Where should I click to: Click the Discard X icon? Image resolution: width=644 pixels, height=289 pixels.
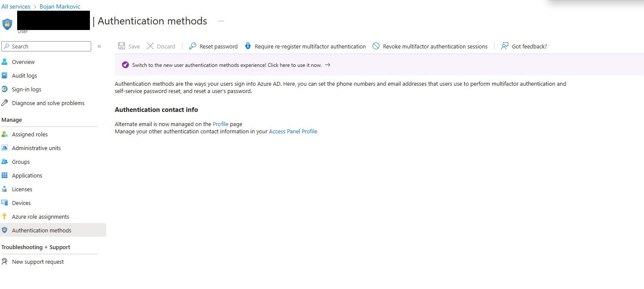tap(150, 46)
